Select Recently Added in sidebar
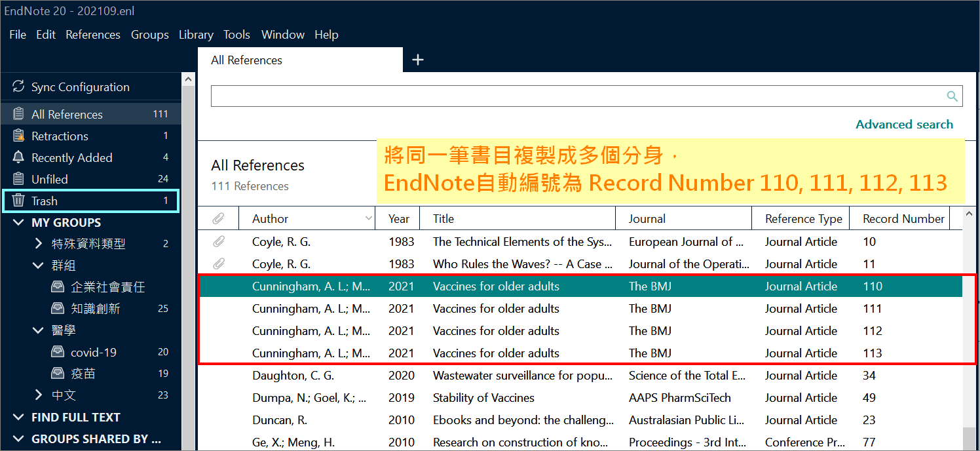Image resolution: width=980 pixels, height=451 pixels. pyautogui.click(x=91, y=157)
